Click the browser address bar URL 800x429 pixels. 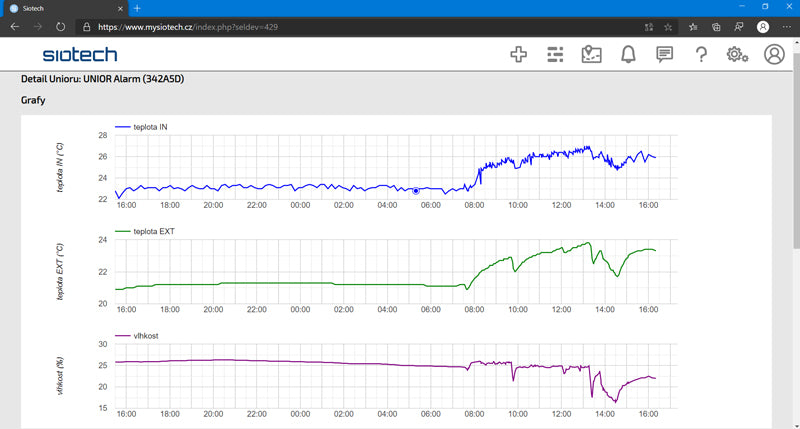click(188, 27)
